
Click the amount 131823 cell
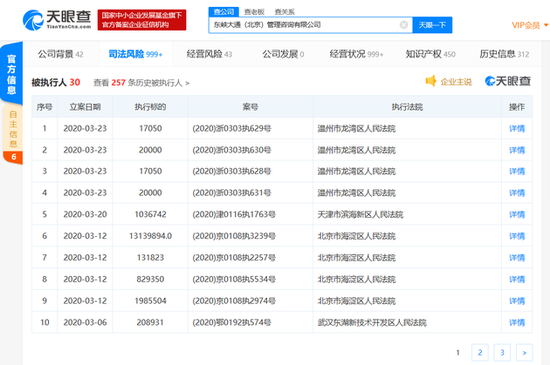[150, 257]
